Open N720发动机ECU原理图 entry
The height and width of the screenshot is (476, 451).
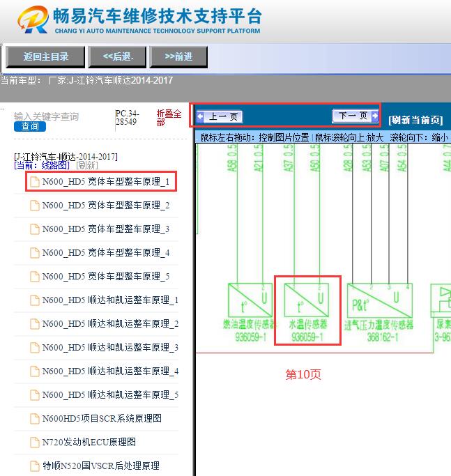click(x=89, y=442)
